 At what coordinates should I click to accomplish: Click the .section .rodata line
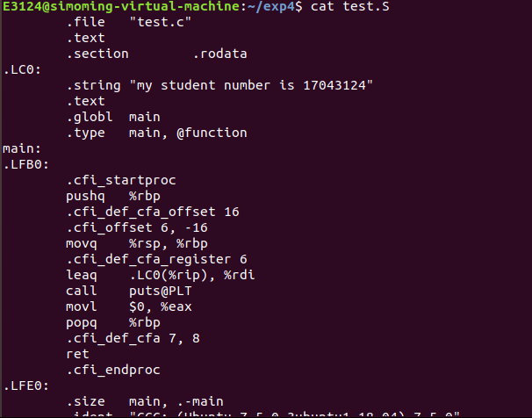click(156, 54)
